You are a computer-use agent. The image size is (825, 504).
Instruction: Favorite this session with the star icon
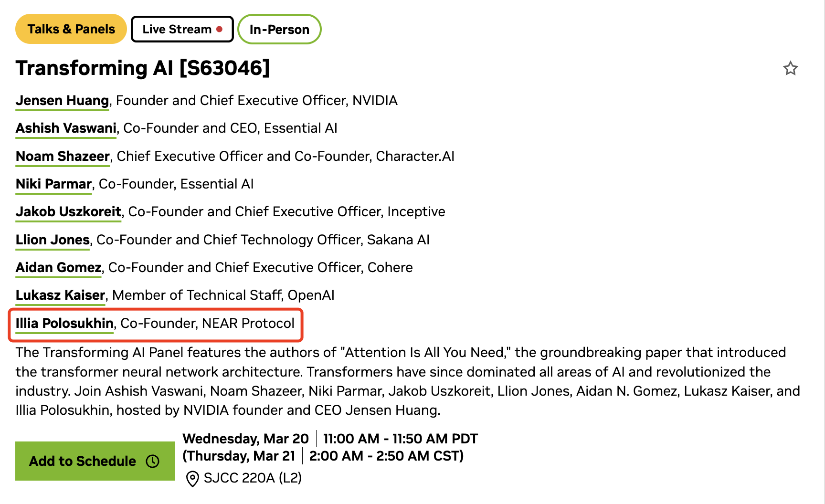pos(790,69)
